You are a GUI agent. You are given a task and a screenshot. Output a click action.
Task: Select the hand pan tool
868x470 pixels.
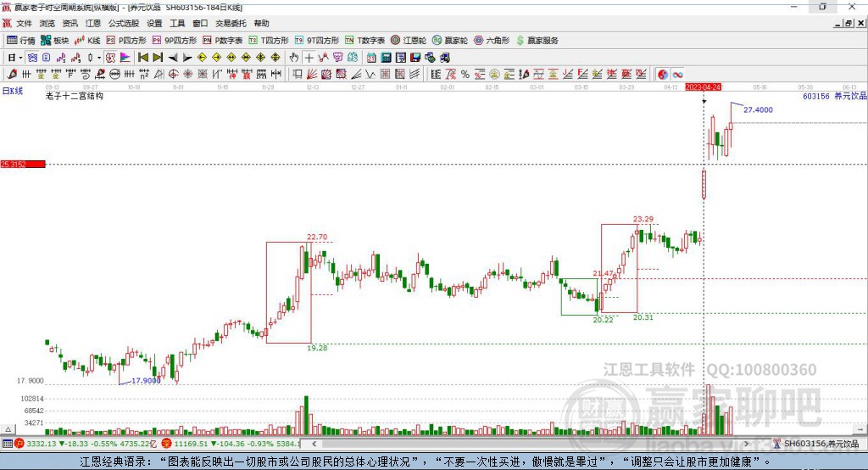point(294,58)
